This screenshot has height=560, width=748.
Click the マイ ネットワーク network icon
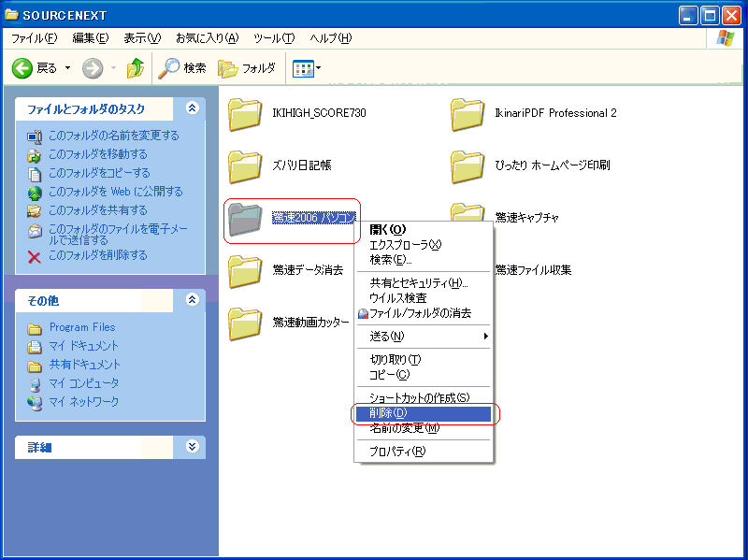pos(35,403)
